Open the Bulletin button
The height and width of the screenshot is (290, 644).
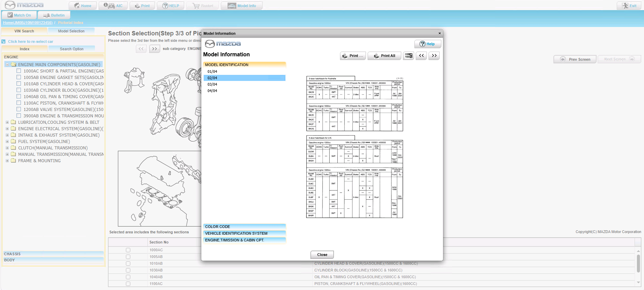[x=54, y=15]
